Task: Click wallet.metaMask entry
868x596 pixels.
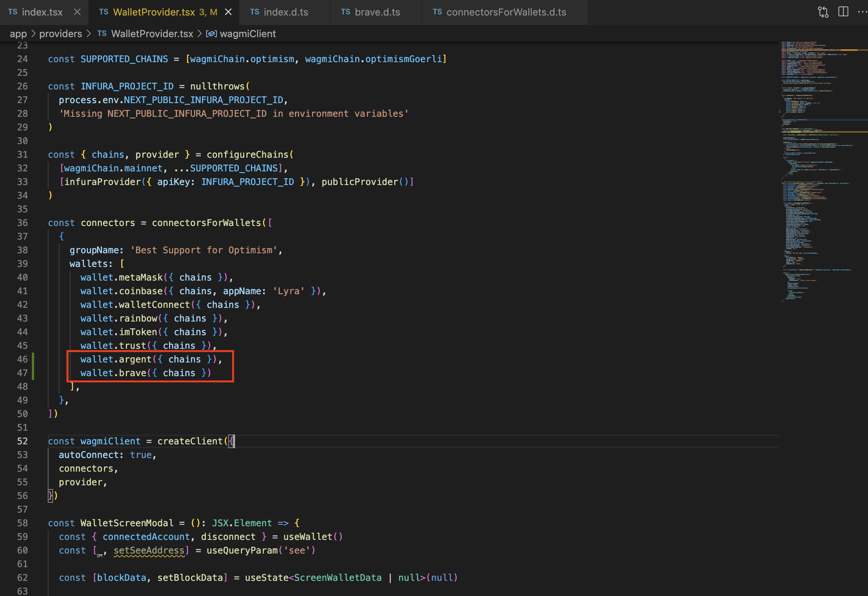Action: pyautogui.click(x=157, y=278)
